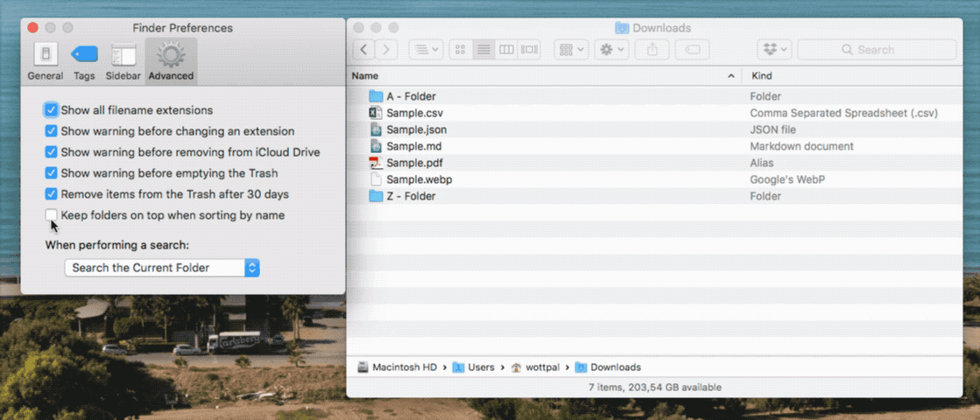The image size is (980, 420).
Task: Select the Cover Flow view button
Action: pos(529,50)
